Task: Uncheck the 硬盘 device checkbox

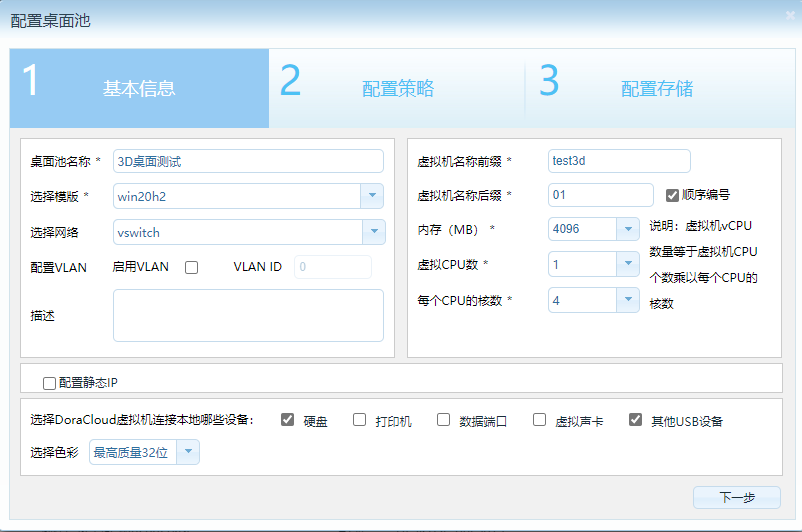Action: tap(287, 420)
